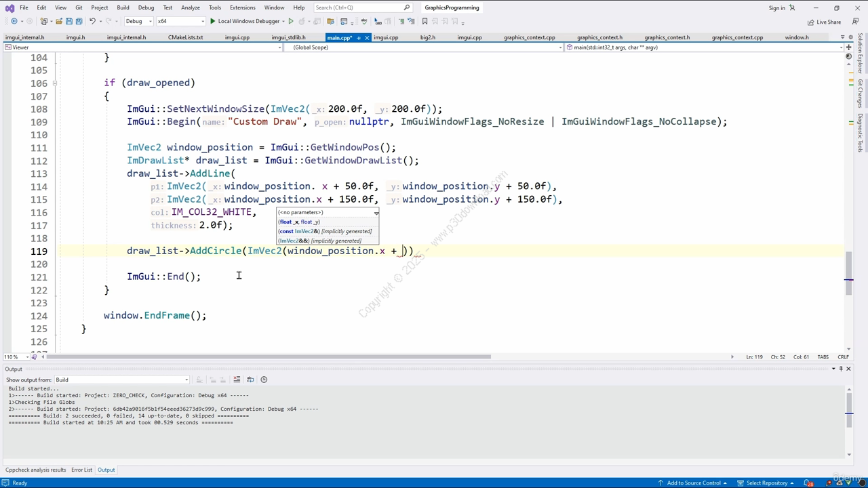Close the Output panel
The image size is (868, 488).
click(x=848, y=369)
